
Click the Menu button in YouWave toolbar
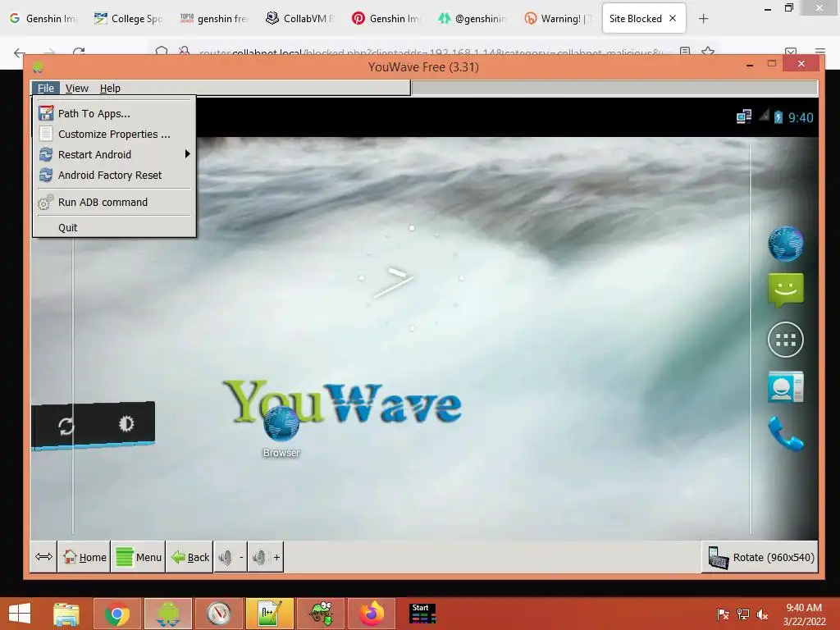pyautogui.click(x=139, y=557)
